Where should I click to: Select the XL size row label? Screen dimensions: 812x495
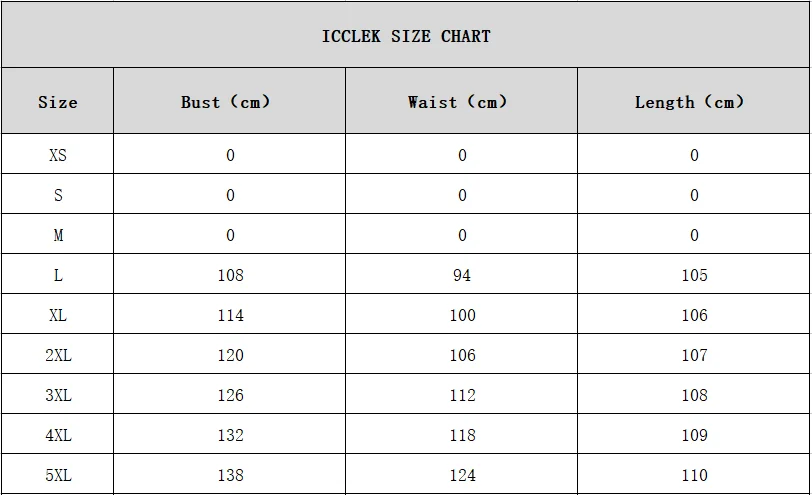58,315
